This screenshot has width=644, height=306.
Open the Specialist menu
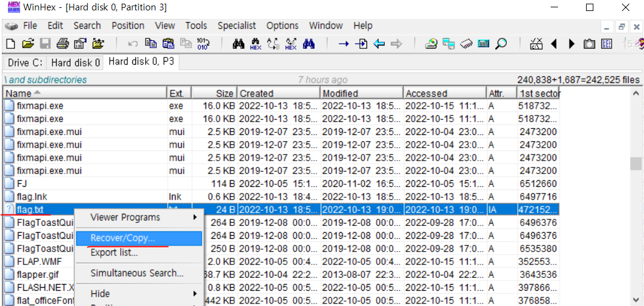237,26
